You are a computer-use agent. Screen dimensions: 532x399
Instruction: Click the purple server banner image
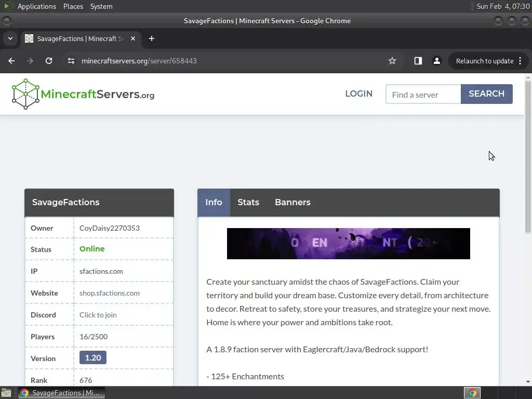[x=349, y=244]
